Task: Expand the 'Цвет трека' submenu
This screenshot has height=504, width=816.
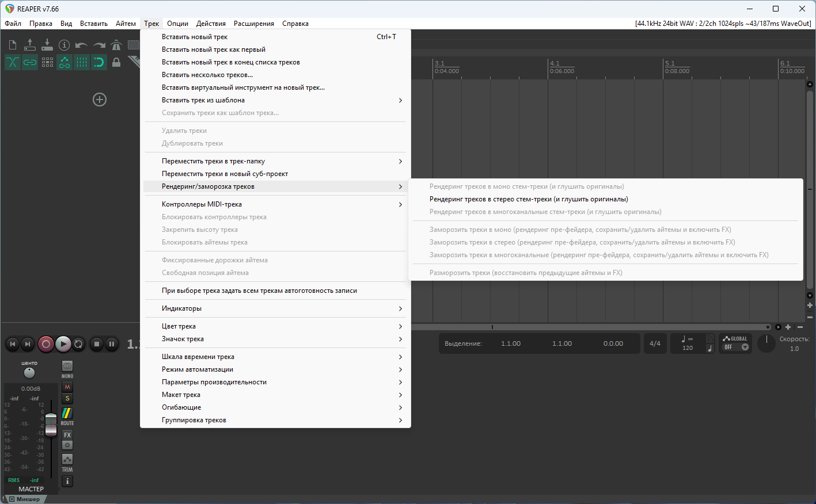Action: (275, 326)
